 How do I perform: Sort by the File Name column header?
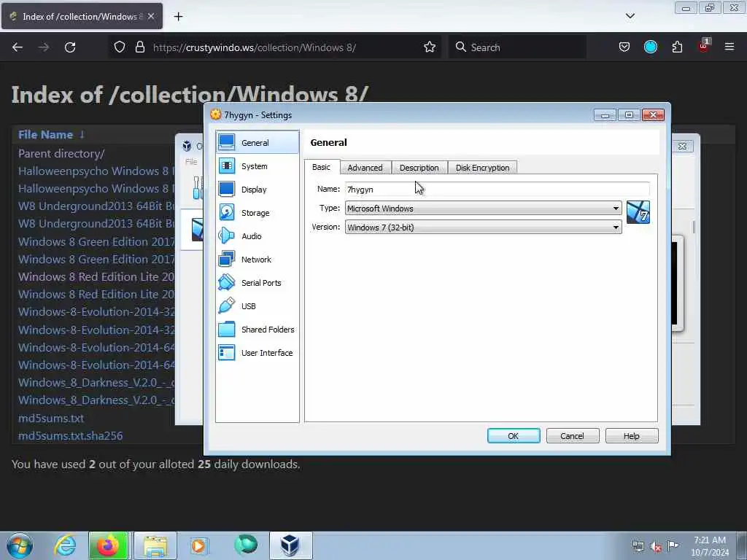[x=46, y=135]
